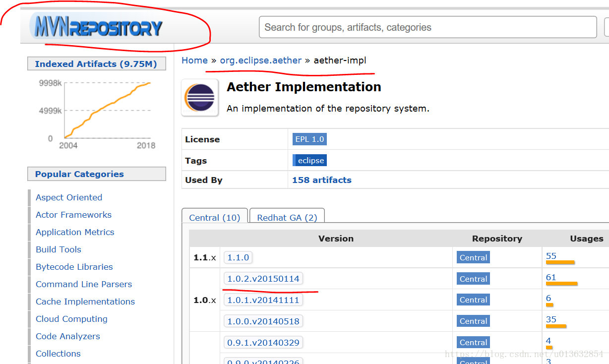Open the Collections category
Image resolution: width=609 pixels, height=364 pixels.
pyautogui.click(x=58, y=354)
